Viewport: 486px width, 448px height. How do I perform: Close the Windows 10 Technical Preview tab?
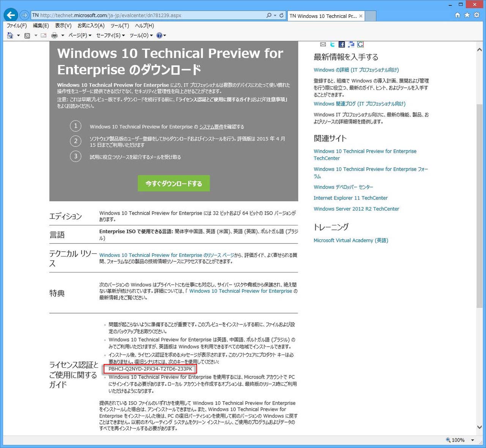(361, 16)
